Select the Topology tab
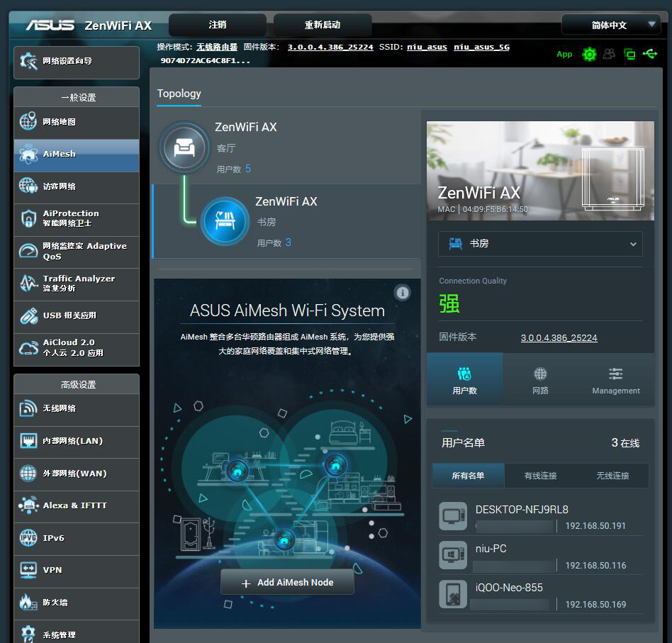The image size is (672, 643). 179,94
